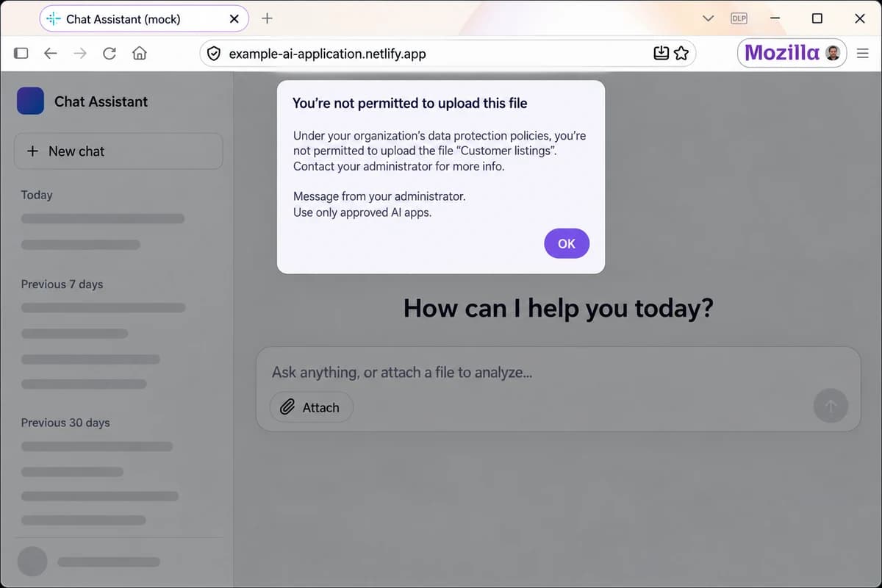
Task: Open the browser hamburger menu
Action: [x=863, y=53]
